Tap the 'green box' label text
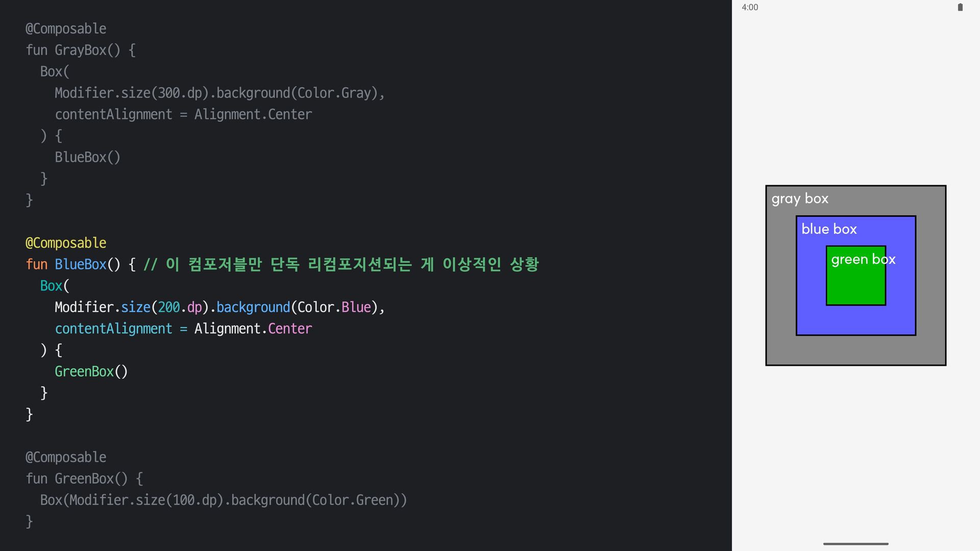This screenshot has height=551, width=980. (x=863, y=259)
